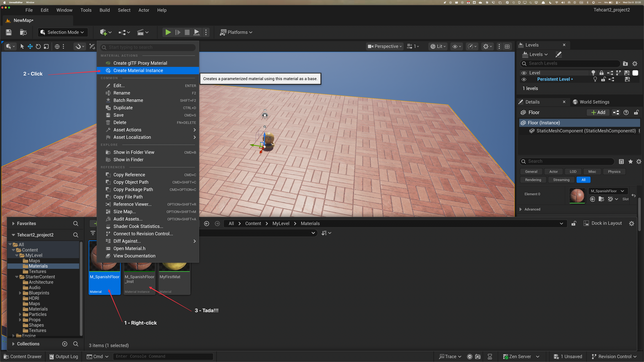
Task: Open the Platforms dropdown
Action: 236,32
